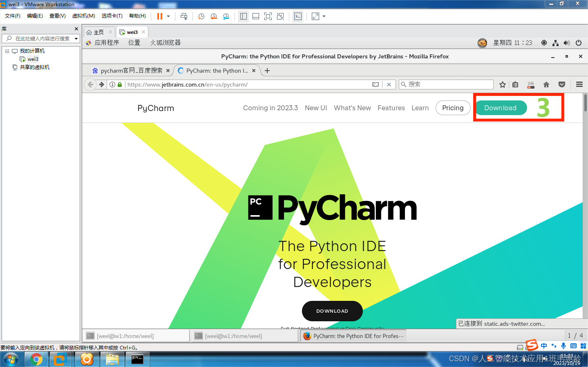This screenshot has width=588, height=367.
Task: Take a snapshot of the virtual machine
Action: pyautogui.click(x=201, y=16)
